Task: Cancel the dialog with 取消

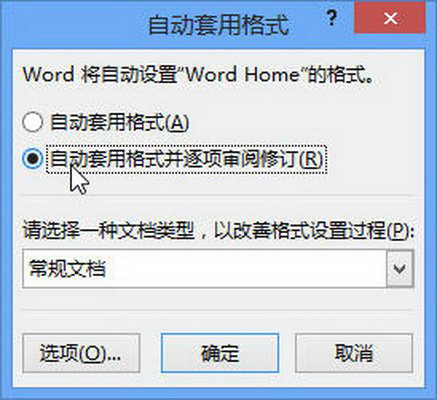Action: (x=354, y=353)
